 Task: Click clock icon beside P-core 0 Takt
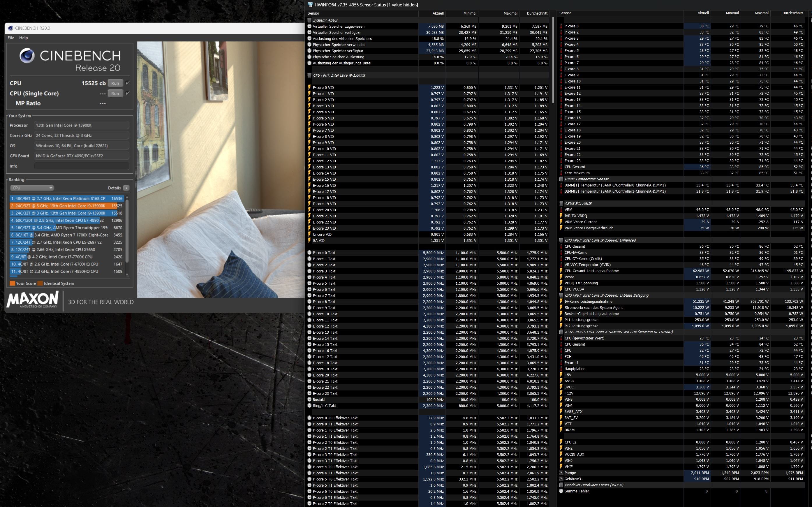(309, 253)
